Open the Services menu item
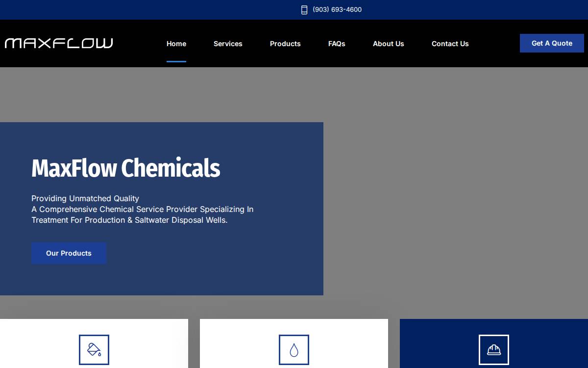This screenshot has height=368, width=588. tap(228, 44)
